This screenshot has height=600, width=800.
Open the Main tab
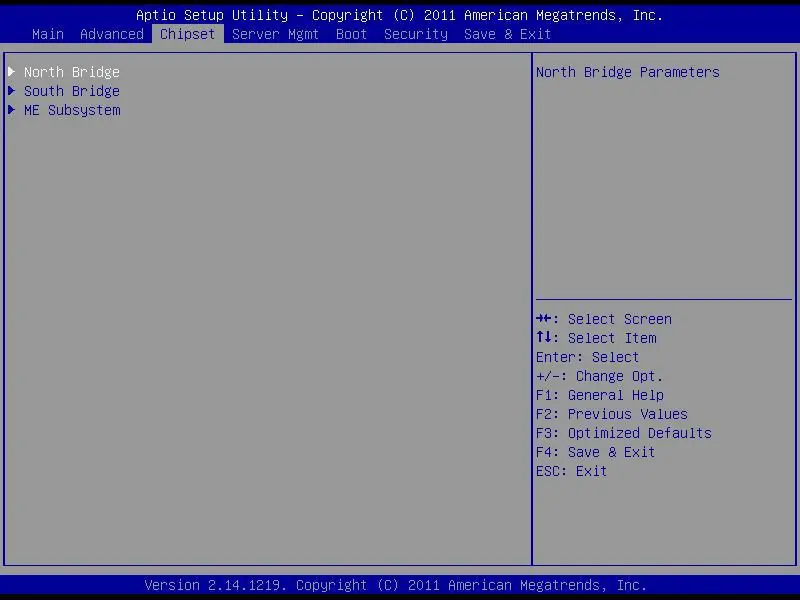click(48, 34)
